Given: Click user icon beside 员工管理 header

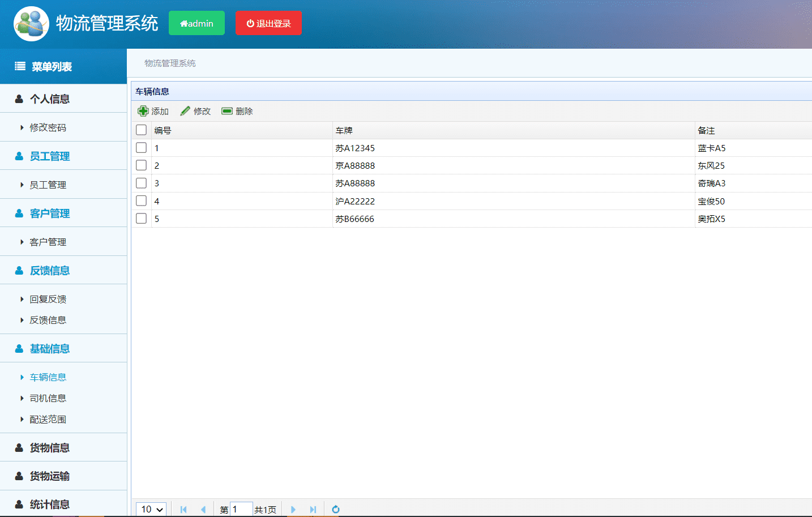Looking at the screenshot, I should [x=19, y=156].
